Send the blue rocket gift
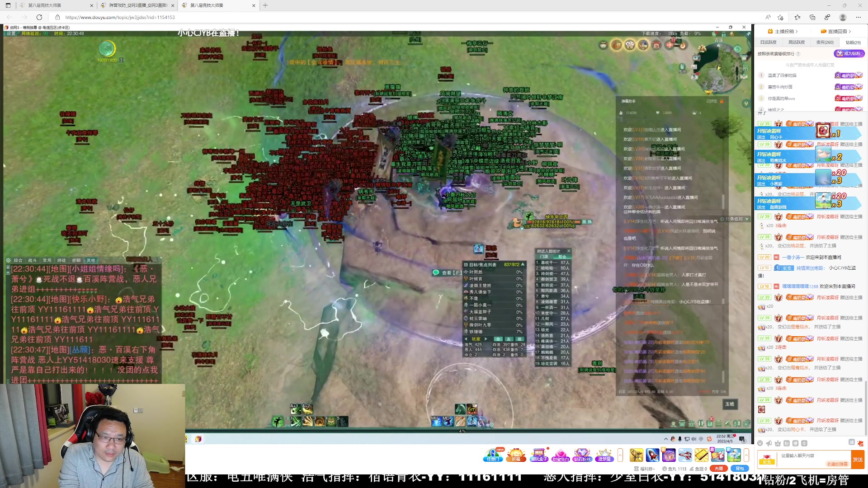The width and height of the screenshot is (868, 488). click(x=652, y=455)
